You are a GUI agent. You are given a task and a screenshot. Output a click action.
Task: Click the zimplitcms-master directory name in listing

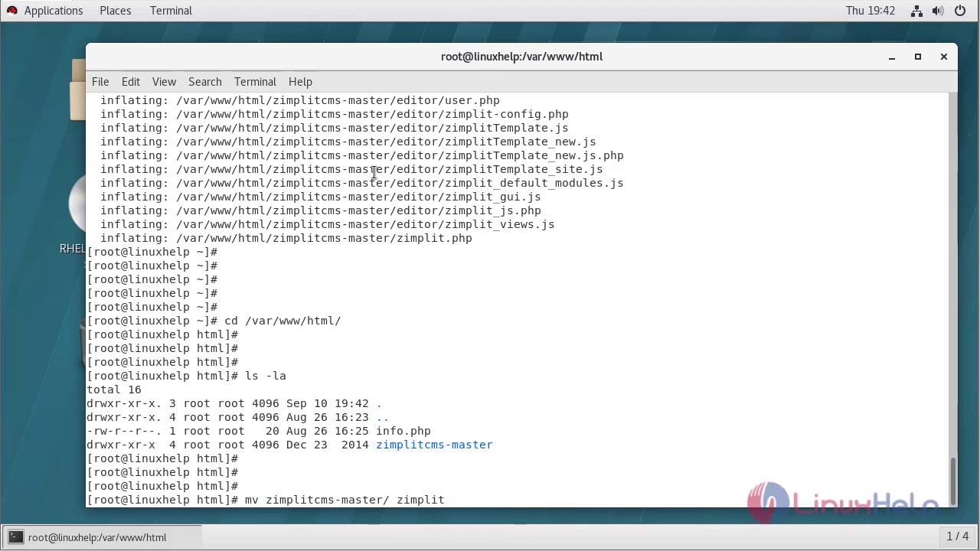pyautogui.click(x=434, y=445)
